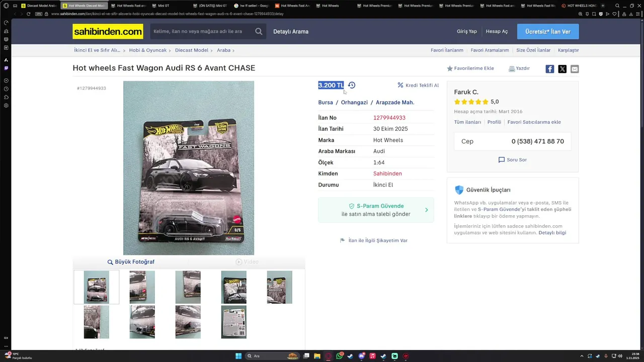Viewport: 644px width, 362px height.
Task: Click the percent icon beside Kredi Teklifi Al
Action: [400, 85]
